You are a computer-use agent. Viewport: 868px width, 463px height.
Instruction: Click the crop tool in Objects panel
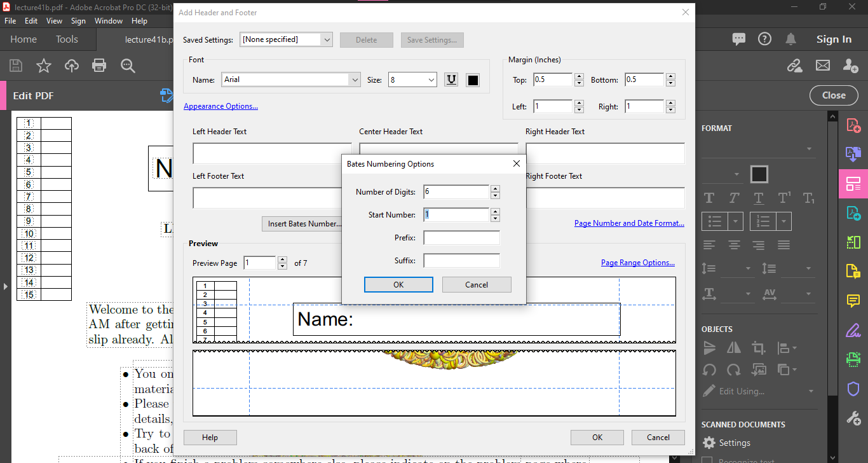[758, 348]
